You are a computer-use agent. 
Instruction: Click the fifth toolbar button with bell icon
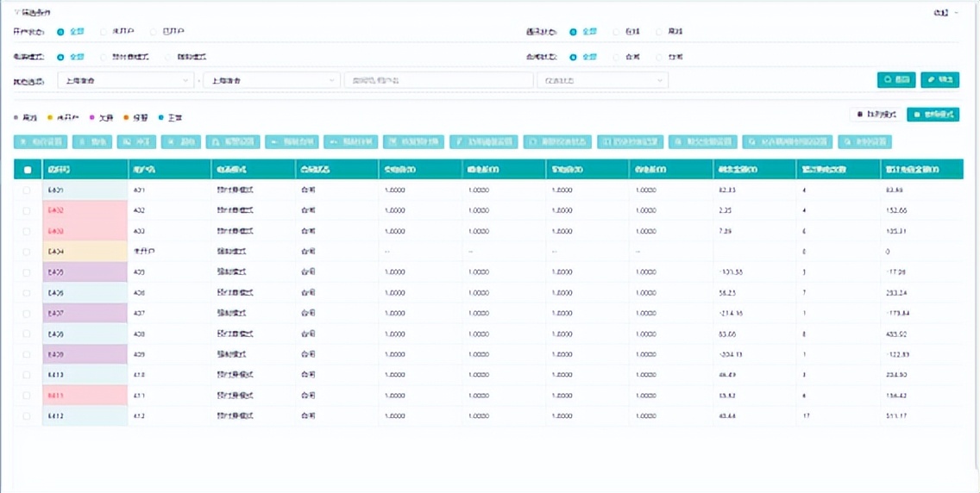tap(235, 141)
